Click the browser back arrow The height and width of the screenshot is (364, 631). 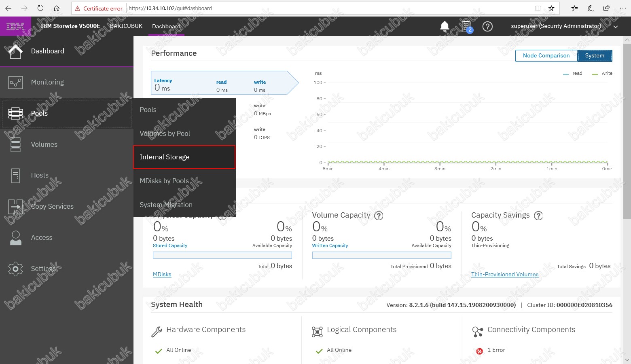coord(8,8)
